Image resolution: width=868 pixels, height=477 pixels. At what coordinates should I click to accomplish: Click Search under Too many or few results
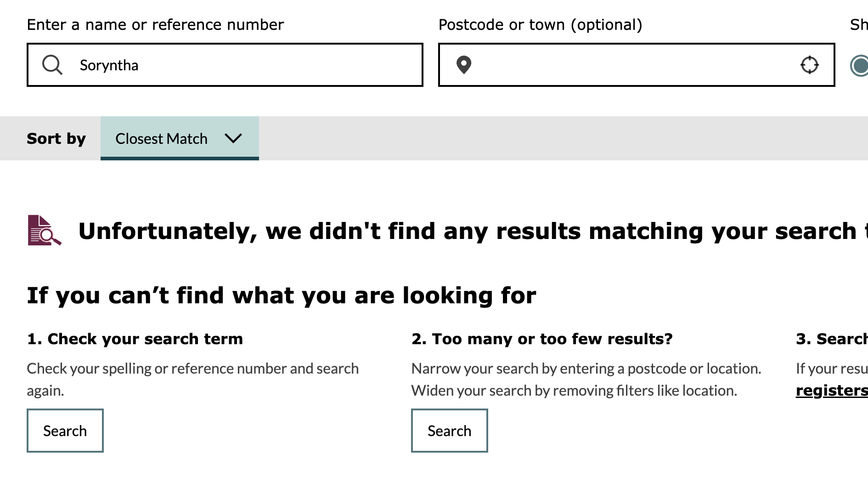point(449,431)
